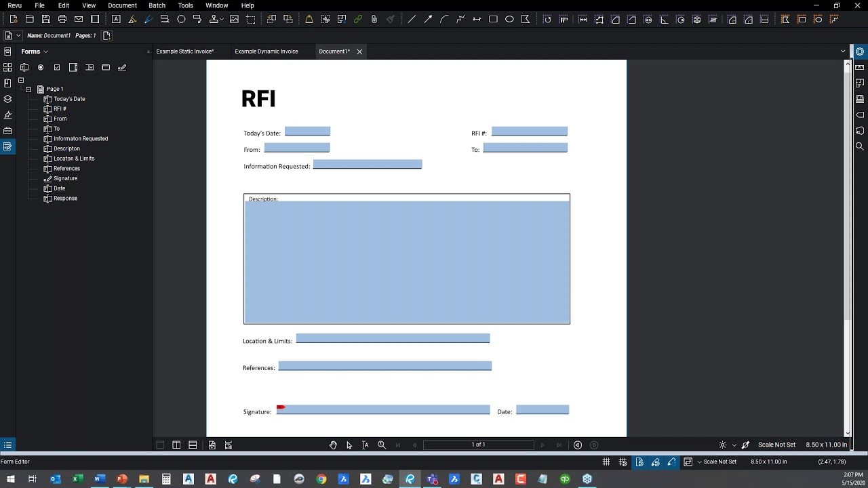Click the Description text area field
Viewport: 868px width, 488px height.
point(407,262)
